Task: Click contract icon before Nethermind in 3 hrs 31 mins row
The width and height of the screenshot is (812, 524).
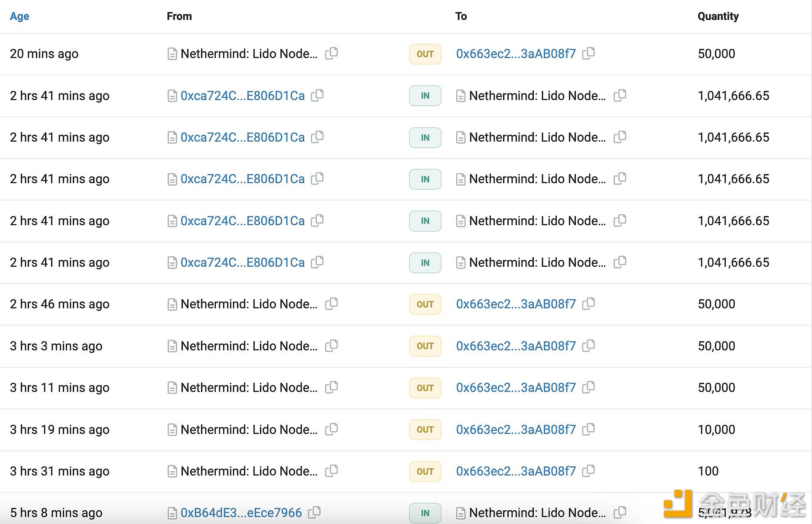Action: click(x=172, y=471)
